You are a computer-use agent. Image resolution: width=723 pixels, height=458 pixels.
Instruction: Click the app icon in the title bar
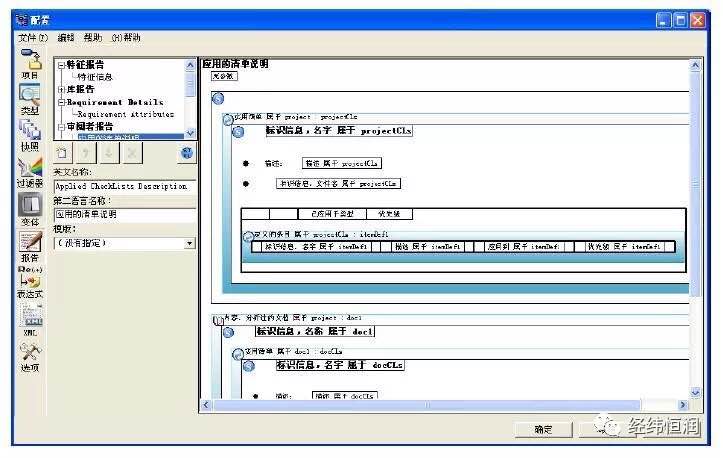point(22,20)
